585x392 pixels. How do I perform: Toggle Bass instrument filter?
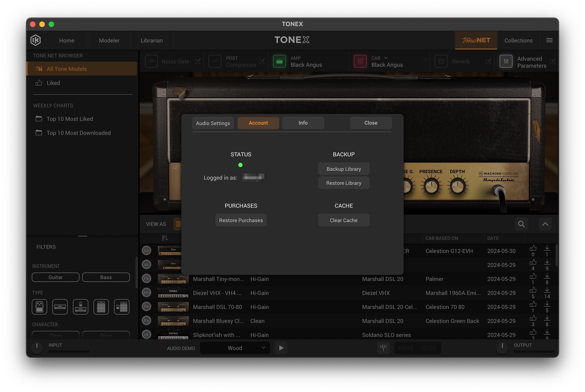pos(106,277)
